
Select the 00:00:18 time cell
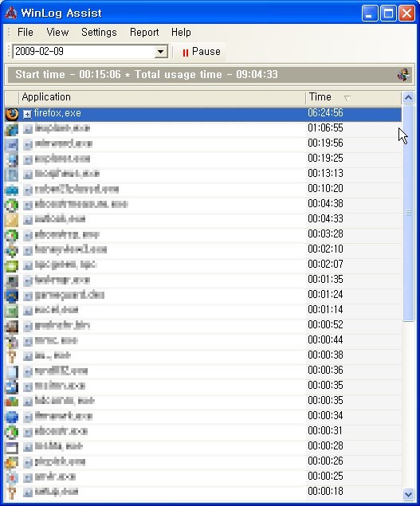(325, 492)
